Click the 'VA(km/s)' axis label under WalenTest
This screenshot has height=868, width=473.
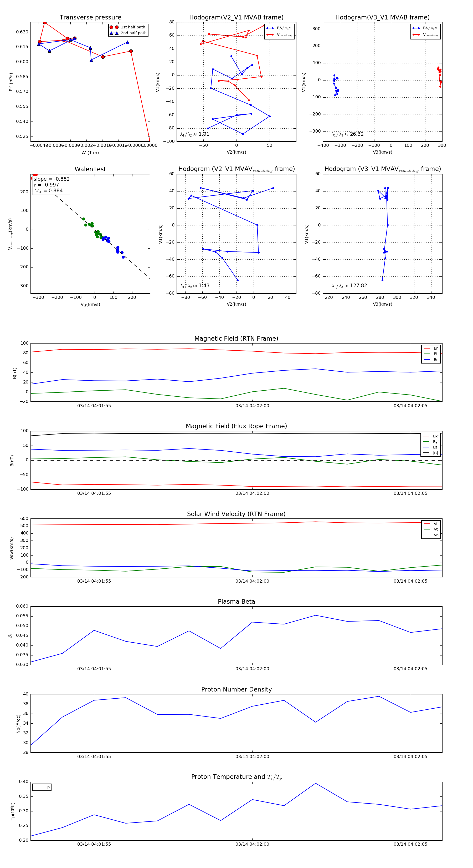[x=90, y=305]
